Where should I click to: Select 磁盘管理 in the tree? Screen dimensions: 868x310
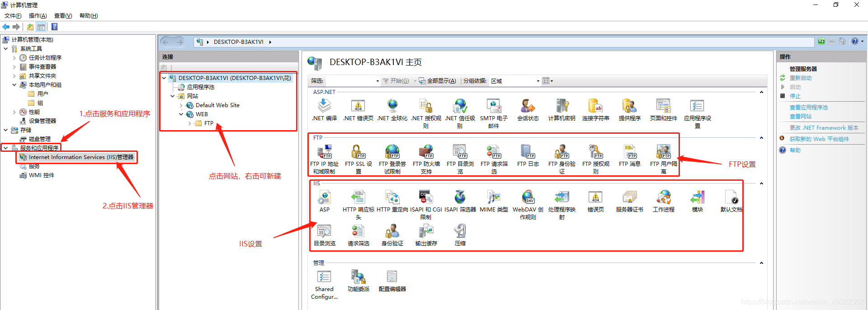click(39, 139)
